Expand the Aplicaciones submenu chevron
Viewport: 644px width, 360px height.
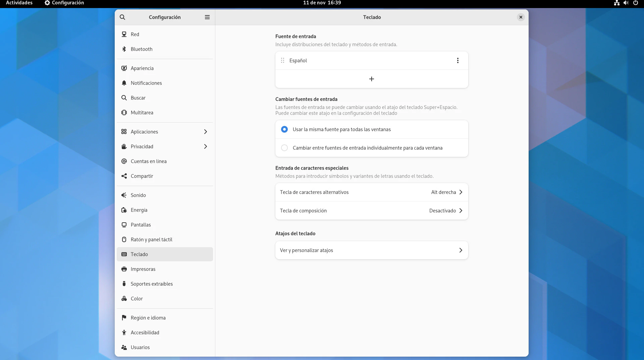(206, 132)
